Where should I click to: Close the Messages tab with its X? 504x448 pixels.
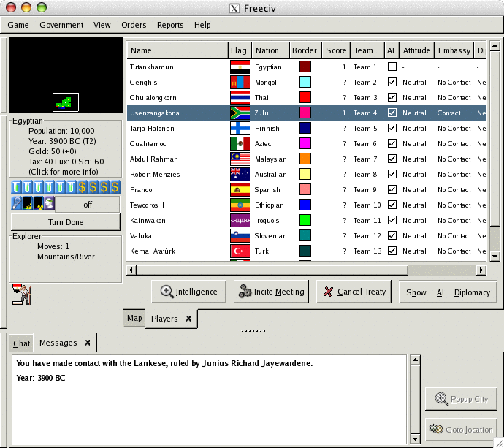(x=88, y=343)
